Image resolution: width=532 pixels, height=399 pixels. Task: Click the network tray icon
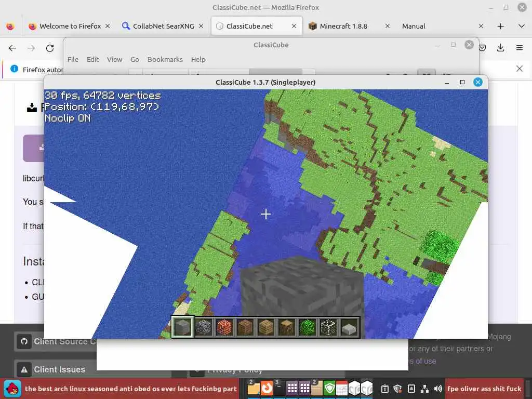click(x=424, y=389)
